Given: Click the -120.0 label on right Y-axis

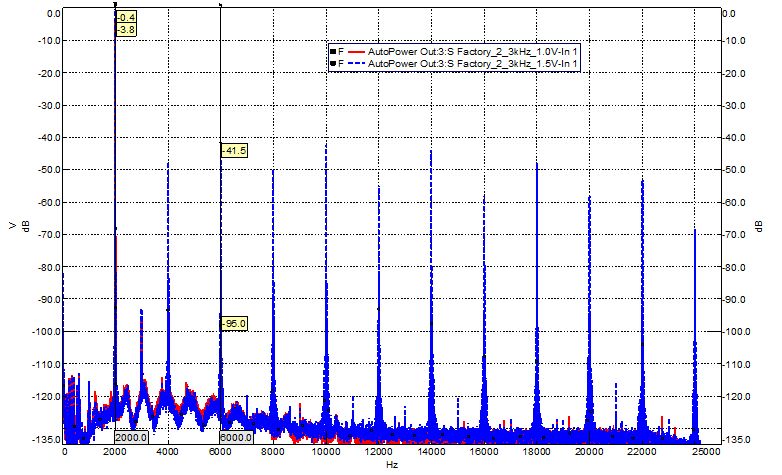Looking at the screenshot, I should tap(737, 397).
